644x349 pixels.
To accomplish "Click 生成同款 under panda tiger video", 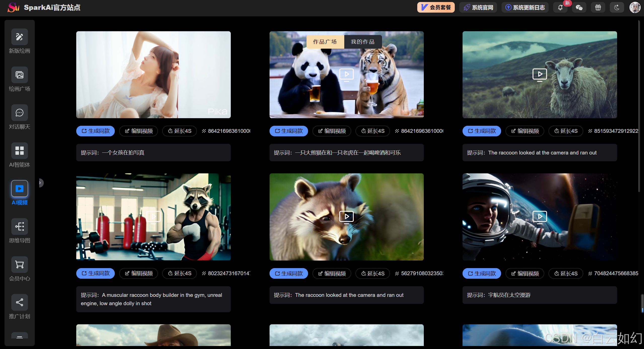I will tap(289, 131).
